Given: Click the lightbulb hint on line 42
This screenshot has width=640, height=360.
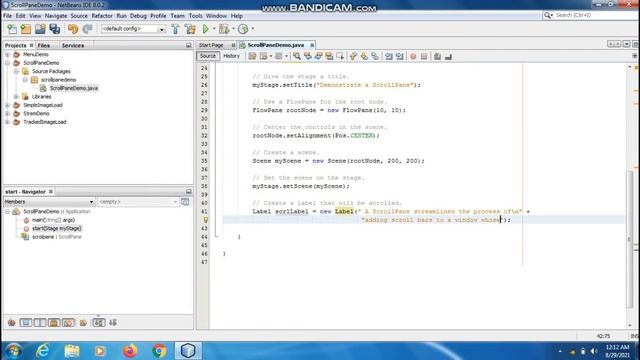Looking at the screenshot, I should coord(206,220).
